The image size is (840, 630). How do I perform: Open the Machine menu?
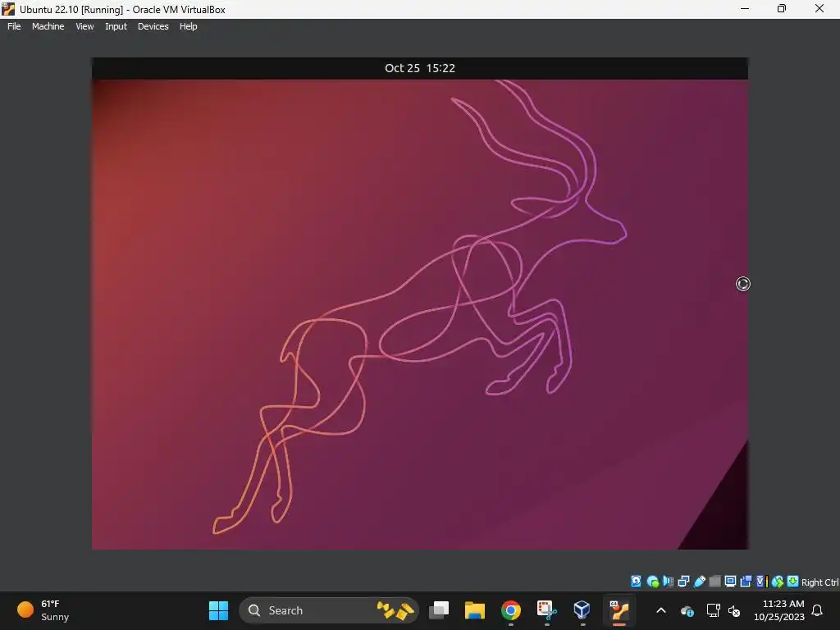click(48, 26)
